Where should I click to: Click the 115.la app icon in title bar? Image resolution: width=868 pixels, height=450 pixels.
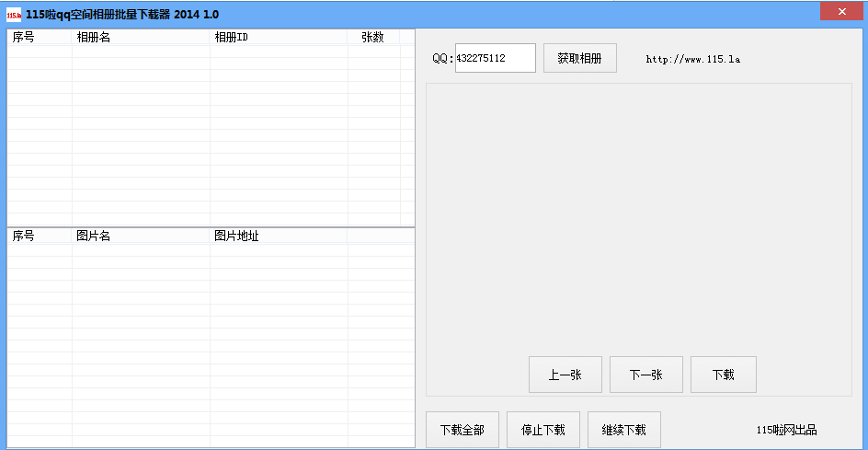pos(14,15)
